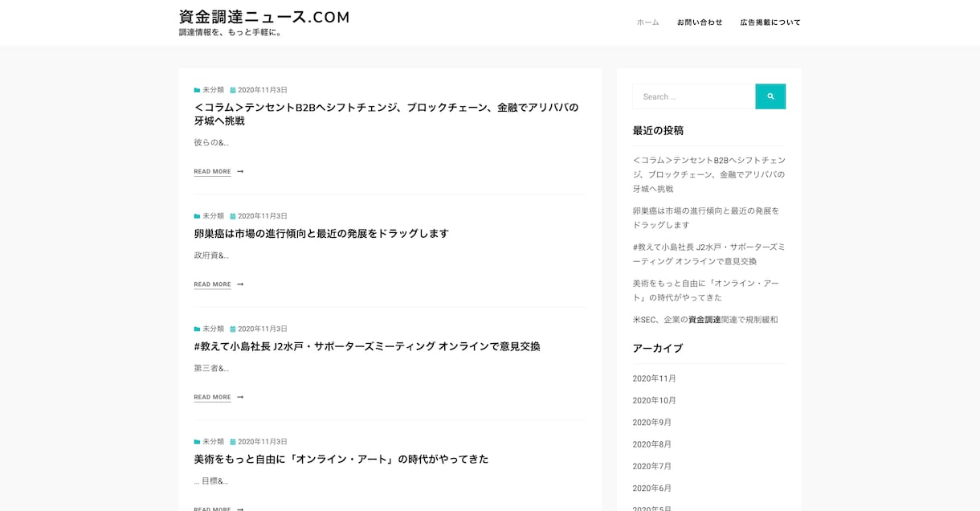Click READ MORE under 卵巣癌 post

click(212, 284)
